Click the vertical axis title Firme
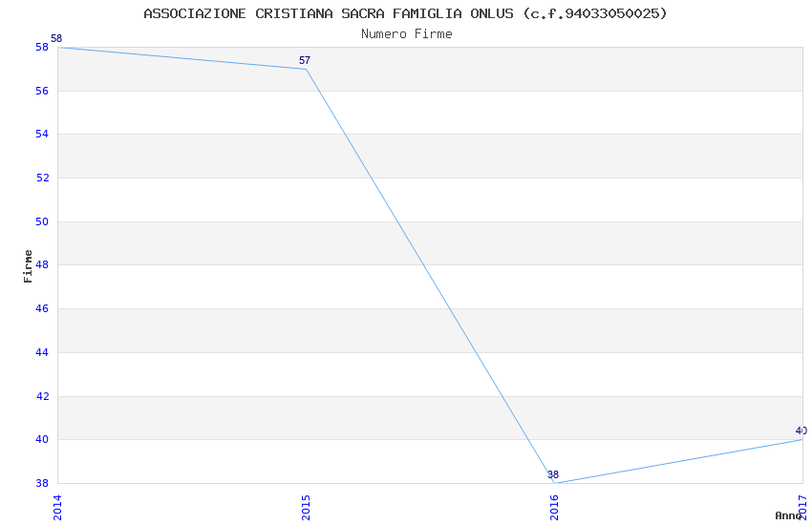Viewport: 812px width, 525px height. click(x=28, y=266)
